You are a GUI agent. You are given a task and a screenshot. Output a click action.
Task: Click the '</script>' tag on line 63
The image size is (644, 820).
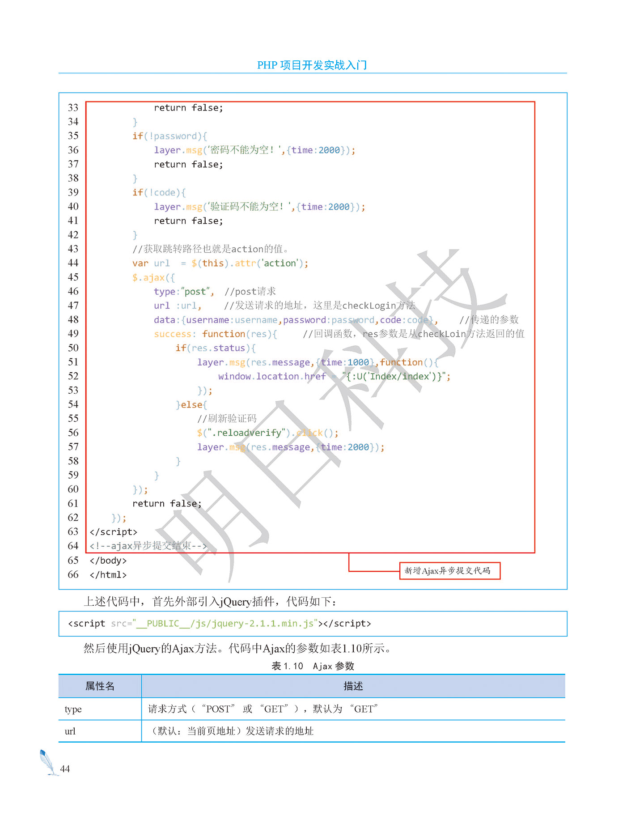[113, 532]
